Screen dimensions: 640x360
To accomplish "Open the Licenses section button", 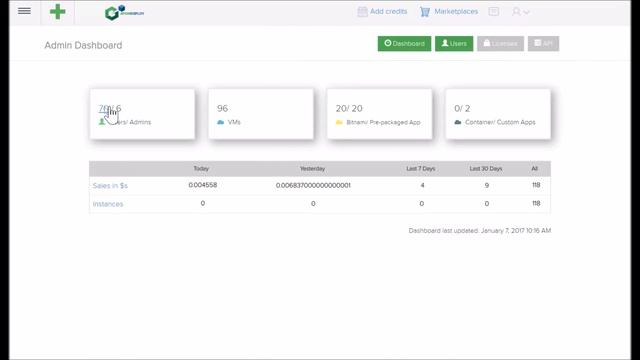I will point(500,44).
